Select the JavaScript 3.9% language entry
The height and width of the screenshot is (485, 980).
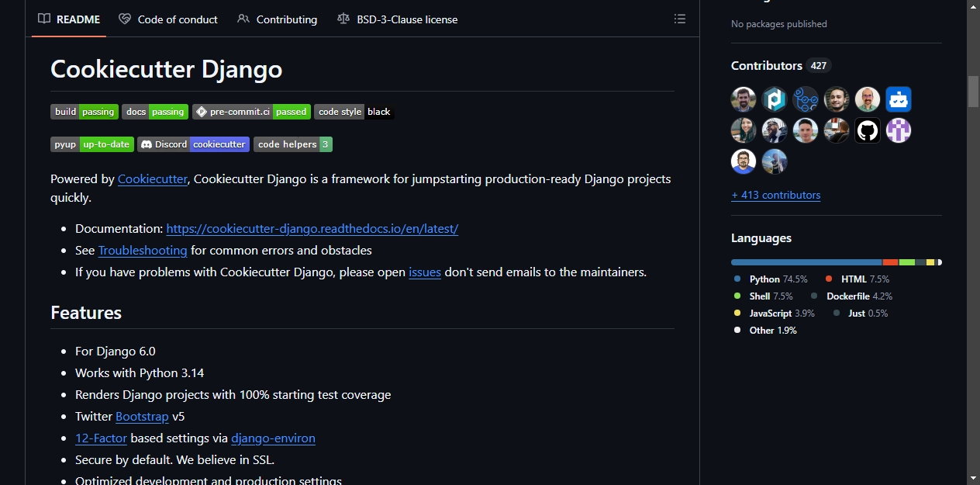point(775,313)
